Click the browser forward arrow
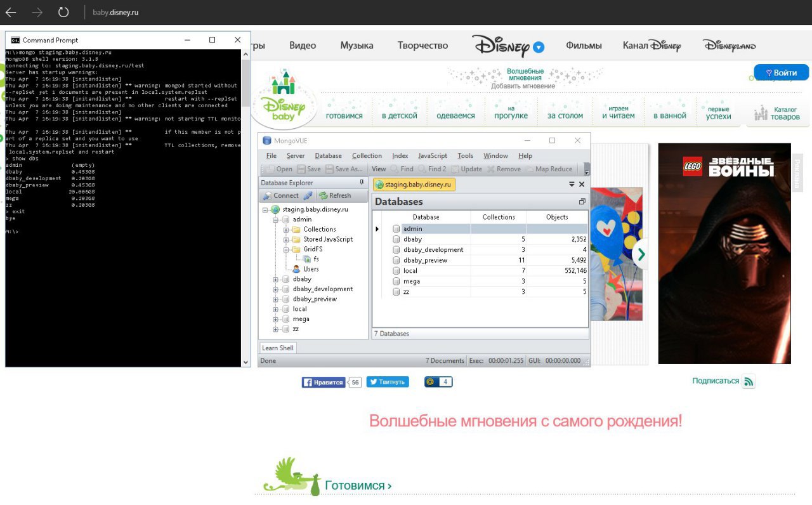Image resolution: width=812 pixels, height=505 pixels. pyautogui.click(x=37, y=12)
